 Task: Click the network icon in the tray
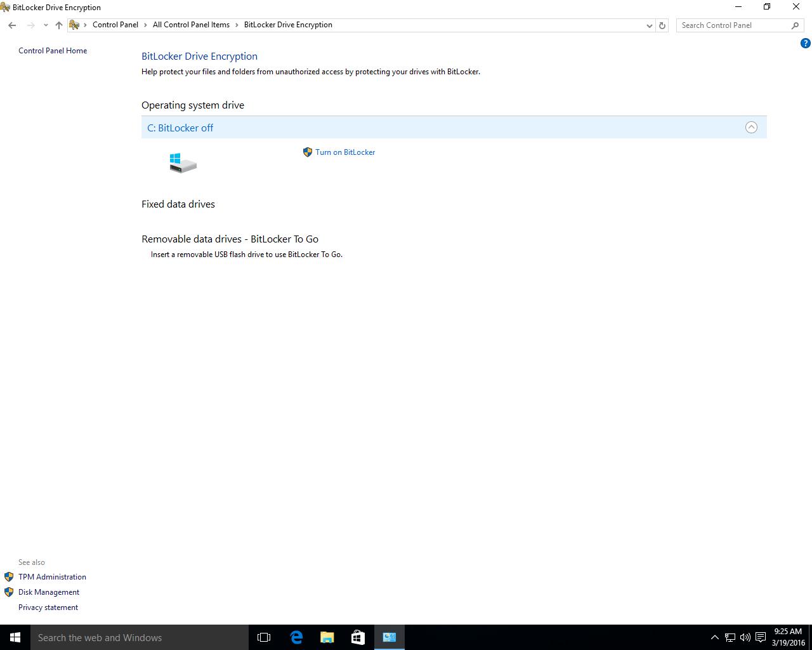pyautogui.click(x=730, y=637)
